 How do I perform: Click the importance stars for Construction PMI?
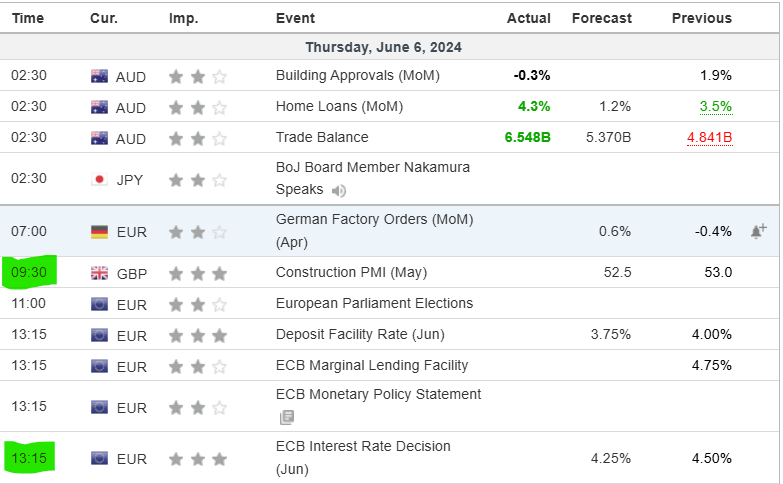[198, 273]
